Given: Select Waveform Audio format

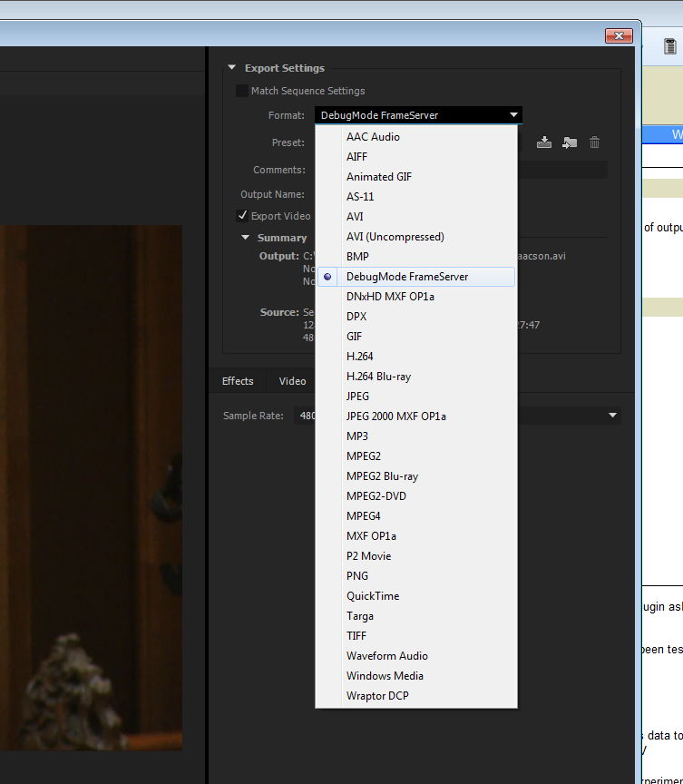Looking at the screenshot, I should pos(416,656).
